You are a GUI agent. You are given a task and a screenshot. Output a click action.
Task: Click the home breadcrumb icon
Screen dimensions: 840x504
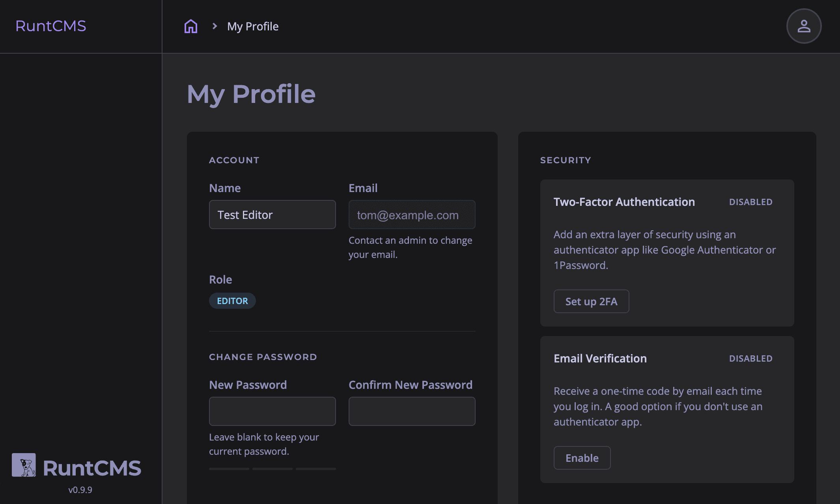[x=191, y=26]
